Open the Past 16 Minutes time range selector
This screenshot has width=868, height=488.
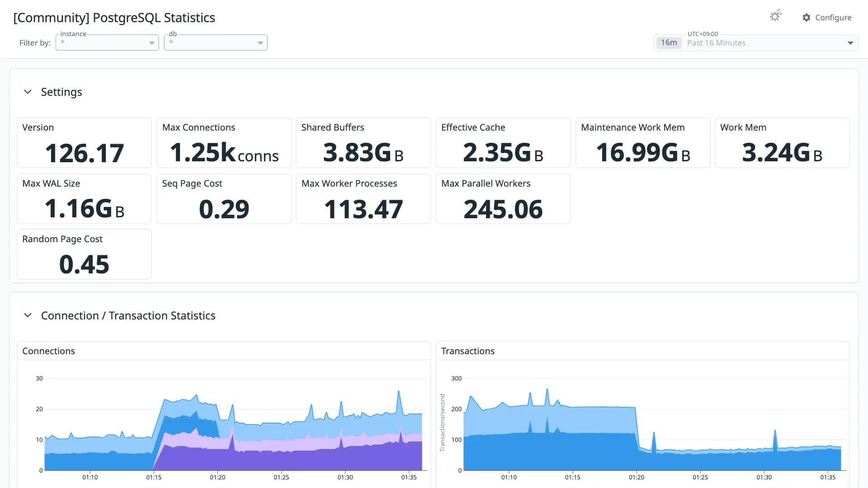(x=755, y=43)
